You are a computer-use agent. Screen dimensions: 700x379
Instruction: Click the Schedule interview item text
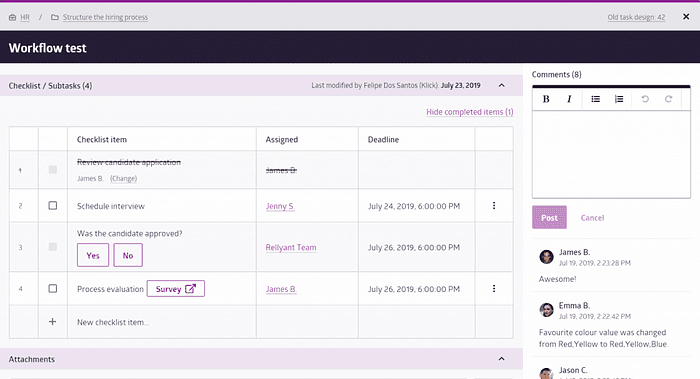coord(111,206)
